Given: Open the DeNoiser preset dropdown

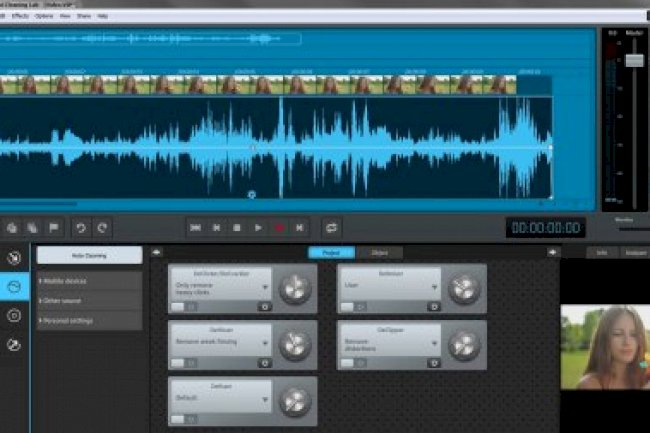Looking at the screenshot, I should (x=436, y=286).
